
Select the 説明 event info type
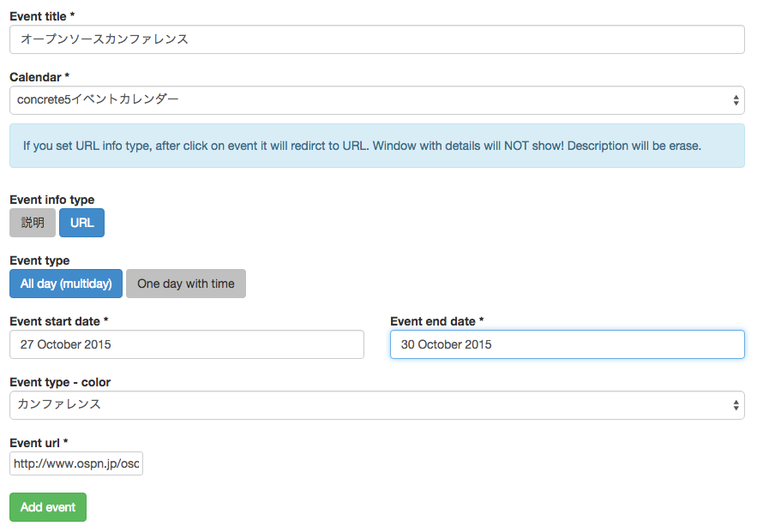pos(33,223)
